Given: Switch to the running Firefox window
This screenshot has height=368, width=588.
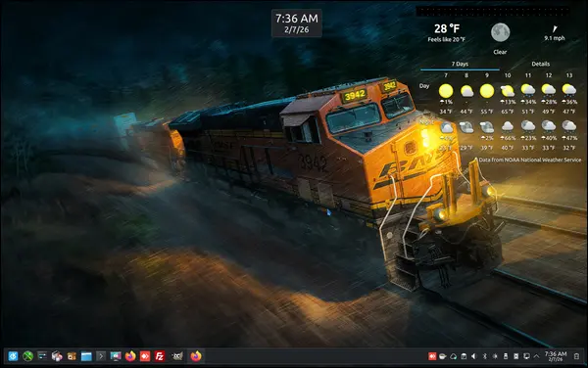Looking at the screenshot, I should (196, 356).
